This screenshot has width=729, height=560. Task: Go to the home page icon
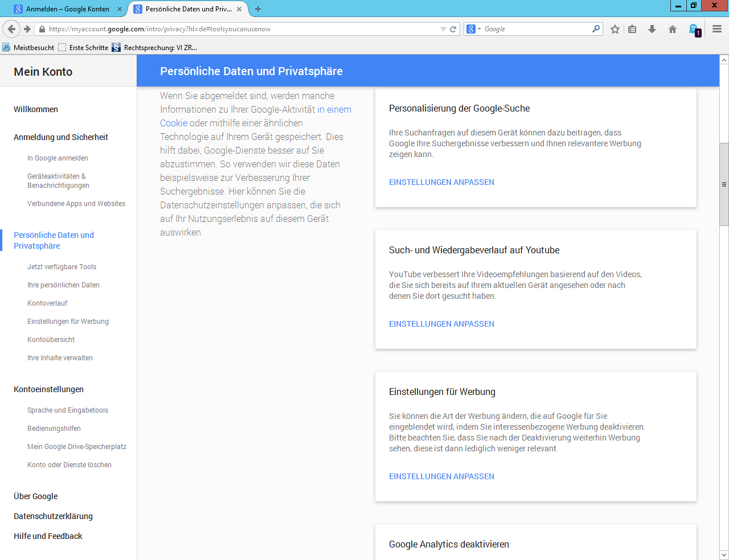pyautogui.click(x=673, y=29)
